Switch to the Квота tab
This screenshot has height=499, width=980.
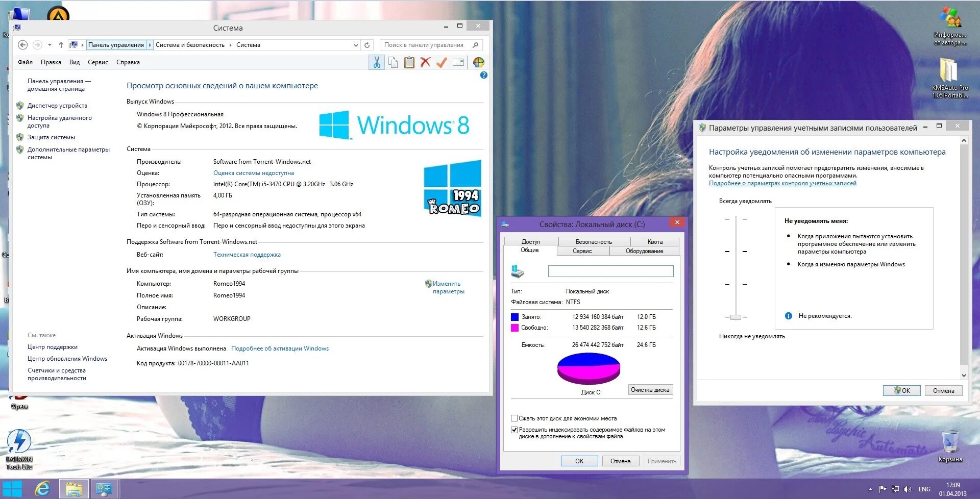(x=655, y=242)
